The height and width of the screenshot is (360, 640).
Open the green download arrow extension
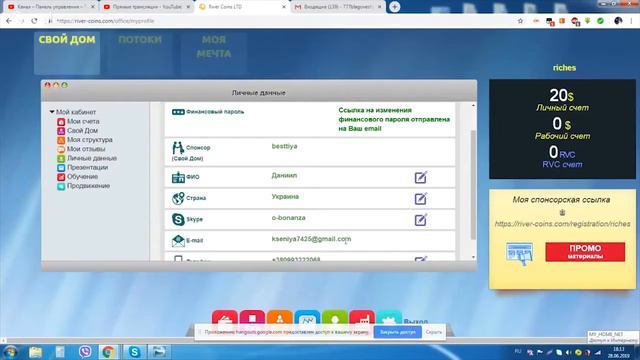588,21
